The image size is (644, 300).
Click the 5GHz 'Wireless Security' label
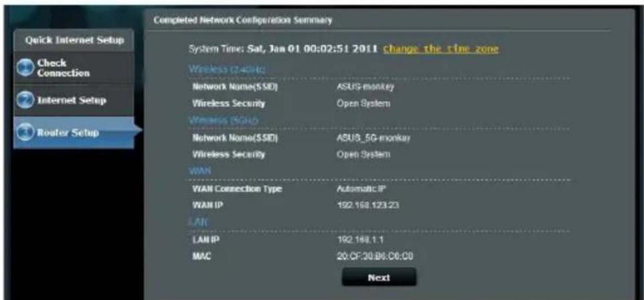click(x=229, y=155)
